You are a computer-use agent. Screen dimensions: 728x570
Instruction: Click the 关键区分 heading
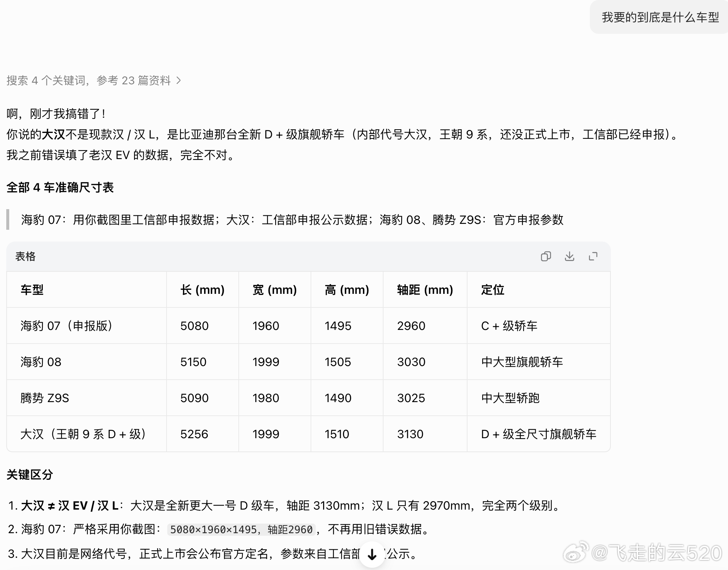coord(30,475)
